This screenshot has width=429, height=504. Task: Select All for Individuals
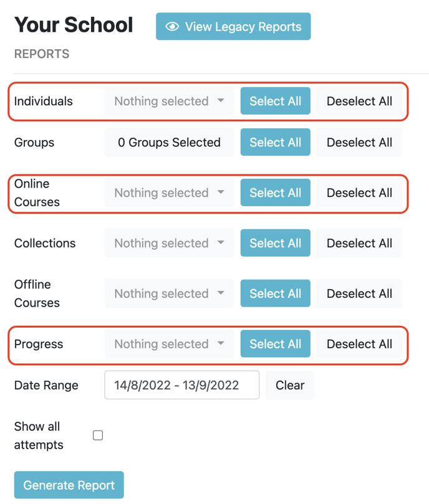coord(275,101)
